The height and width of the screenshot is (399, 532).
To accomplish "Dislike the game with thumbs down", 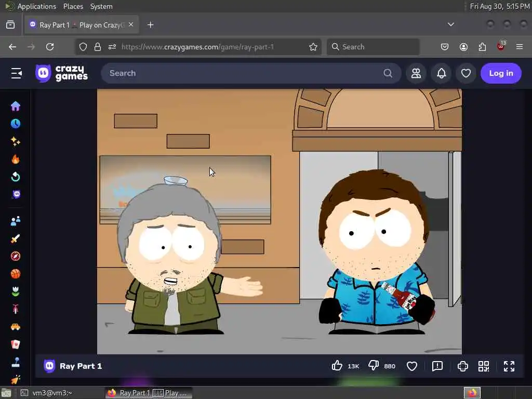I will (x=374, y=366).
